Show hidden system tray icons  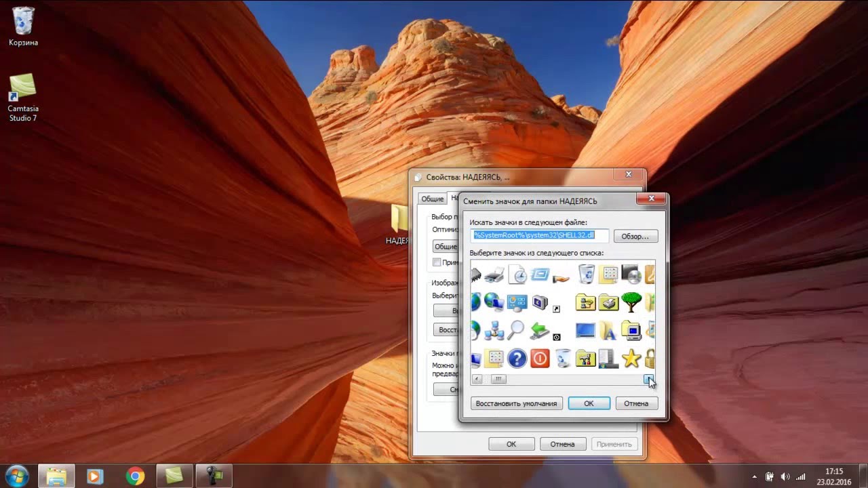755,476
